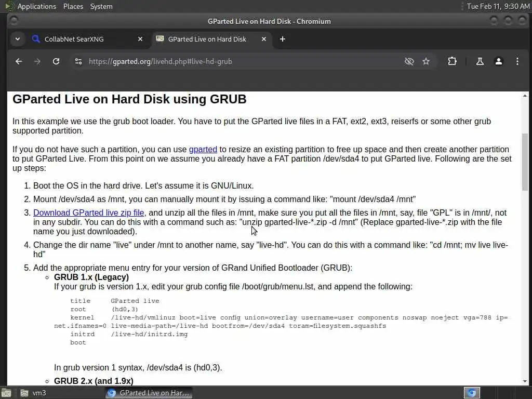
Task: Open the Extensions puzzle icon
Action: coord(452,61)
